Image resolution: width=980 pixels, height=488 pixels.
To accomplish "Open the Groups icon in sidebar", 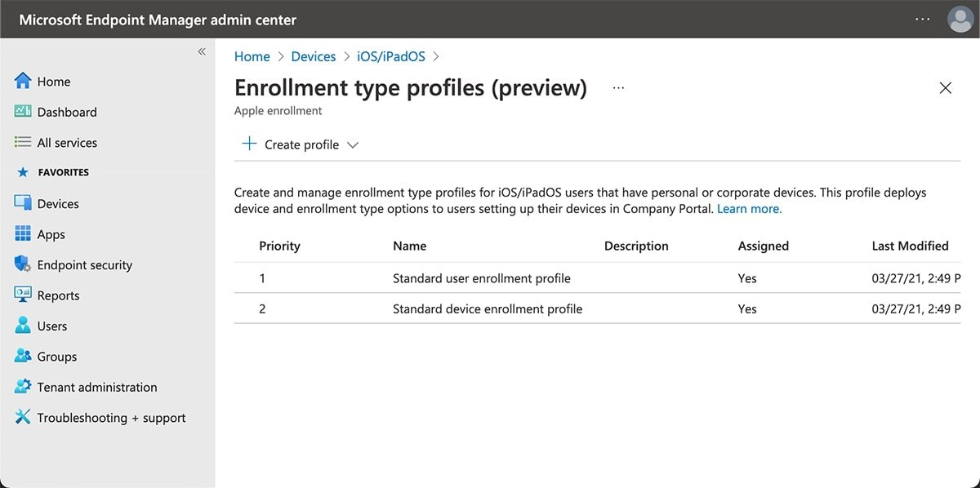I will (23, 357).
